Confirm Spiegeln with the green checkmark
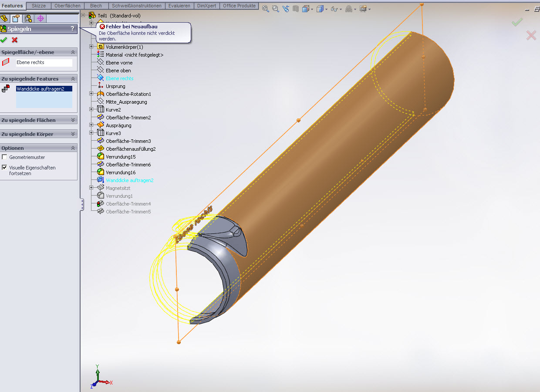 (4, 40)
